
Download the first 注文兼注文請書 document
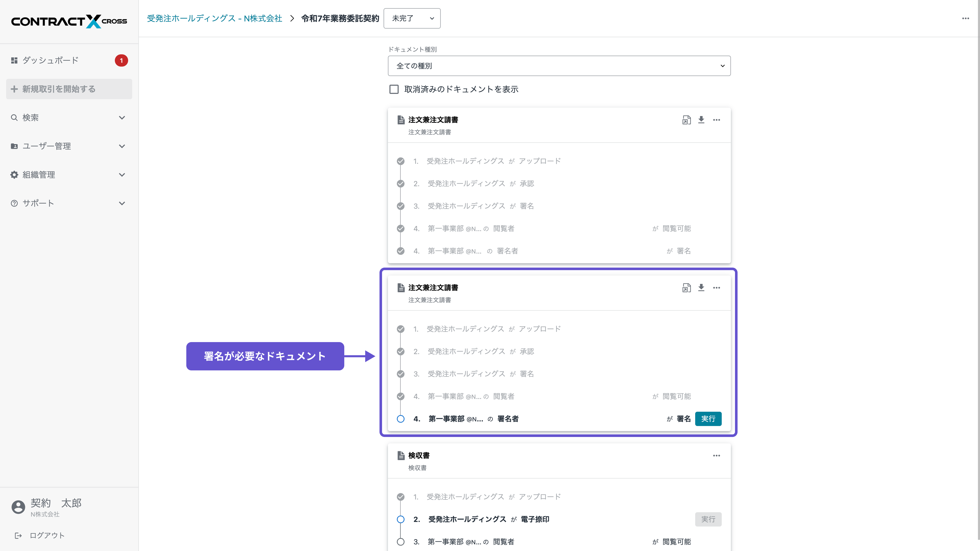tap(701, 119)
